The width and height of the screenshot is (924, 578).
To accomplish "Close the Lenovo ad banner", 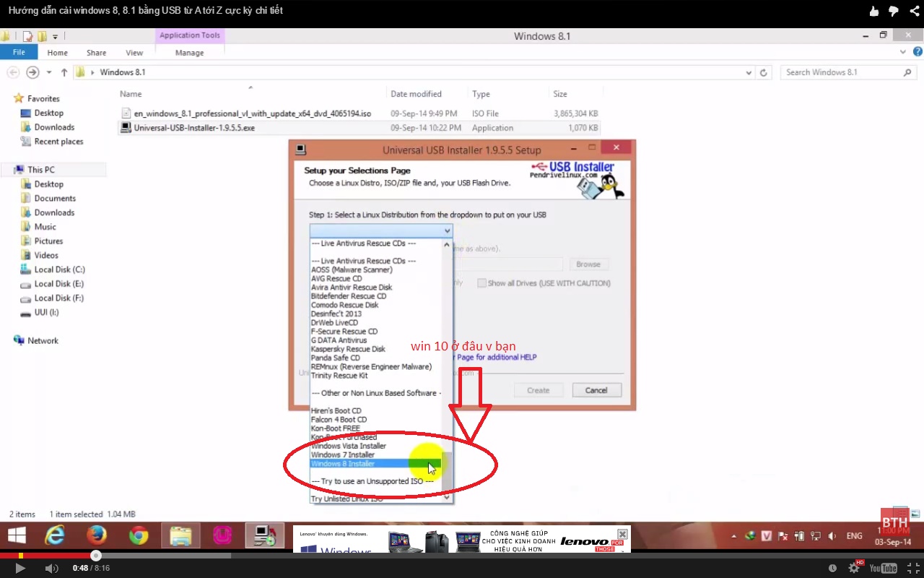I will tap(622, 534).
